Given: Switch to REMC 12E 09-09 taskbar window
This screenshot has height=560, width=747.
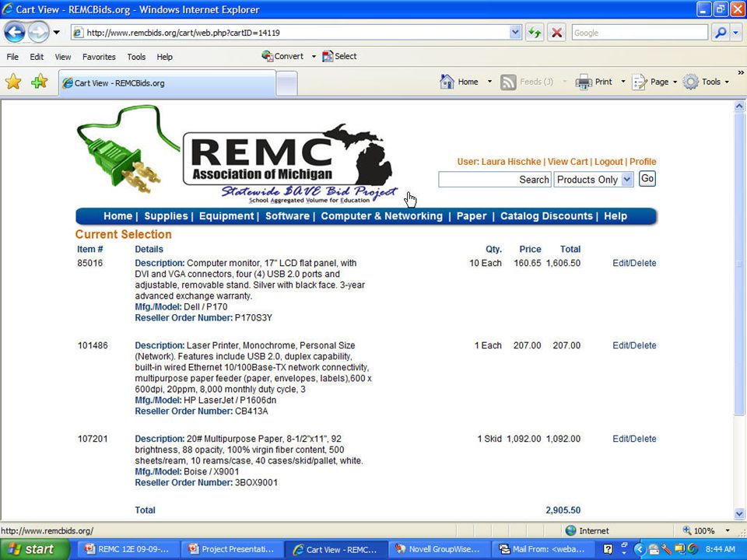Looking at the screenshot, I should tap(127, 549).
